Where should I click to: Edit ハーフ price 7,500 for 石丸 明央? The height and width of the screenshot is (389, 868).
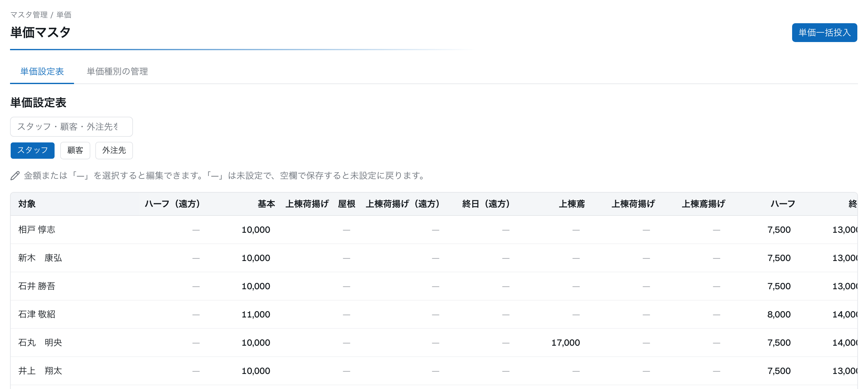coord(779,343)
